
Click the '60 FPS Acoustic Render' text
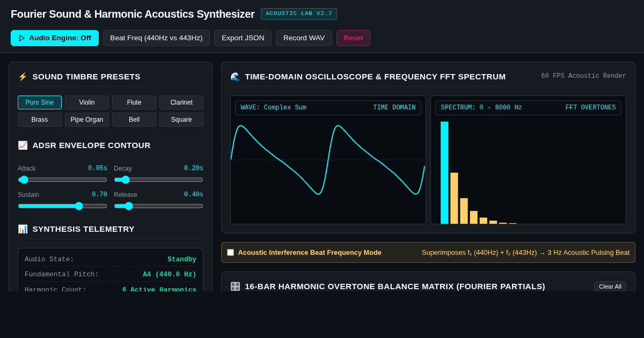click(583, 76)
